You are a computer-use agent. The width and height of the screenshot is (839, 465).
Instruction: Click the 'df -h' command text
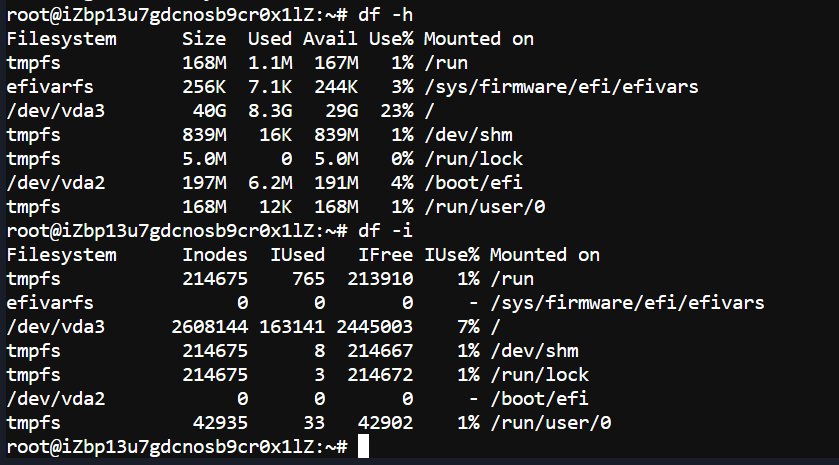(x=385, y=14)
